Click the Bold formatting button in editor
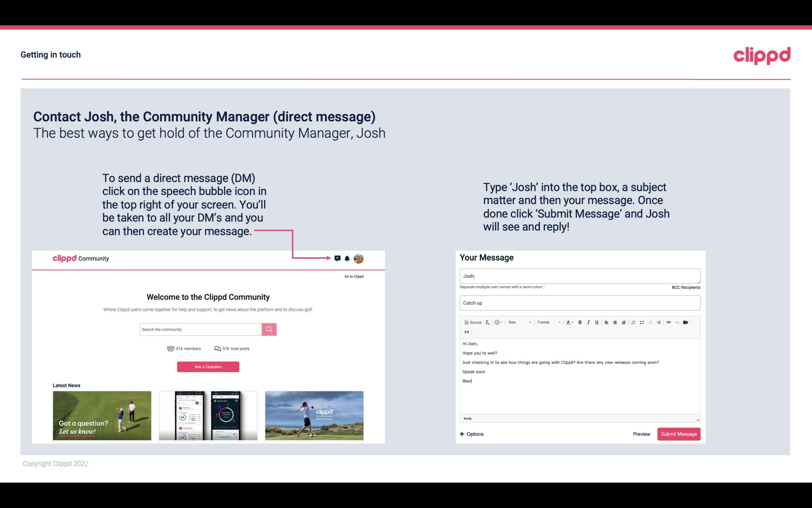812x508 pixels. [579, 322]
